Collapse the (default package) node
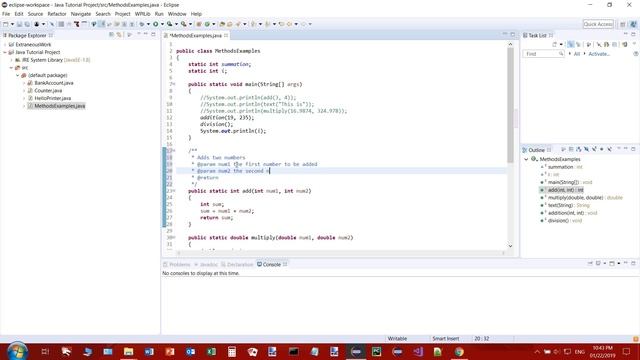Image resolution: width=640 pixels, height=360 pixels. click(x=18, y=76)
